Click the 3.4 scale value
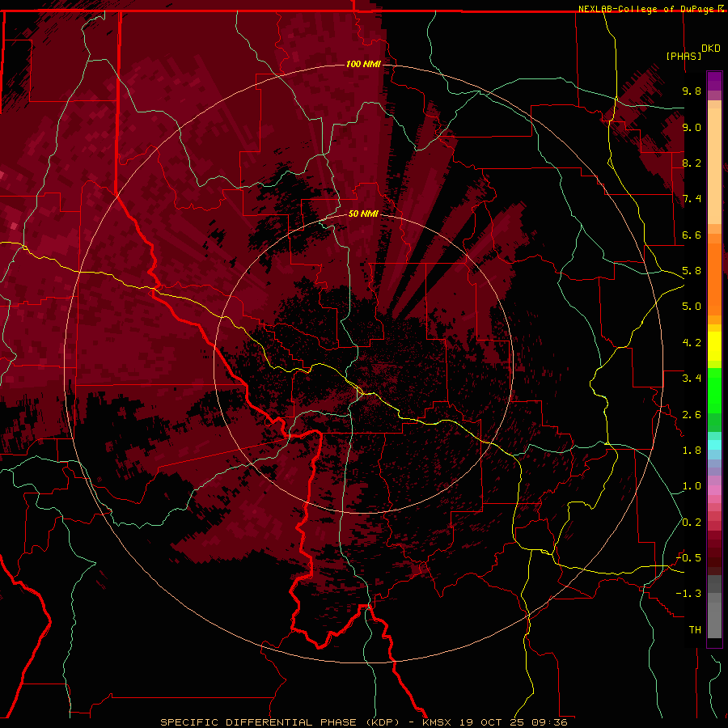The width and height of the screenshot is (728, 728). coord(692,379)
